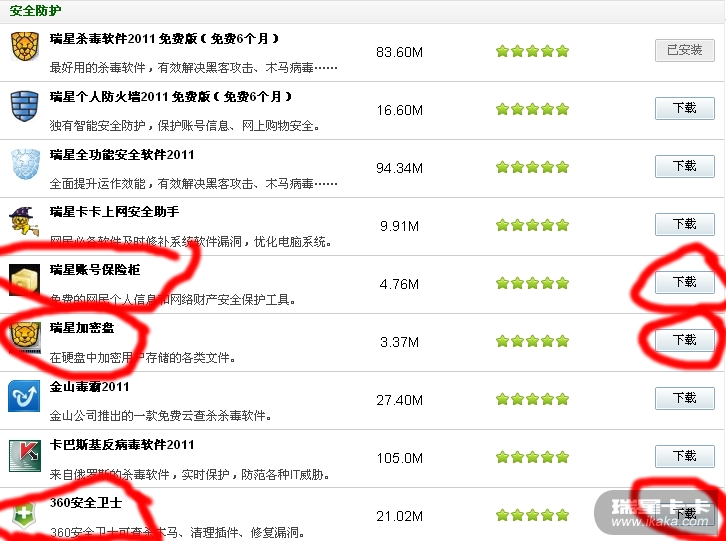Download 金山毒霸2011

pos(685,398)
